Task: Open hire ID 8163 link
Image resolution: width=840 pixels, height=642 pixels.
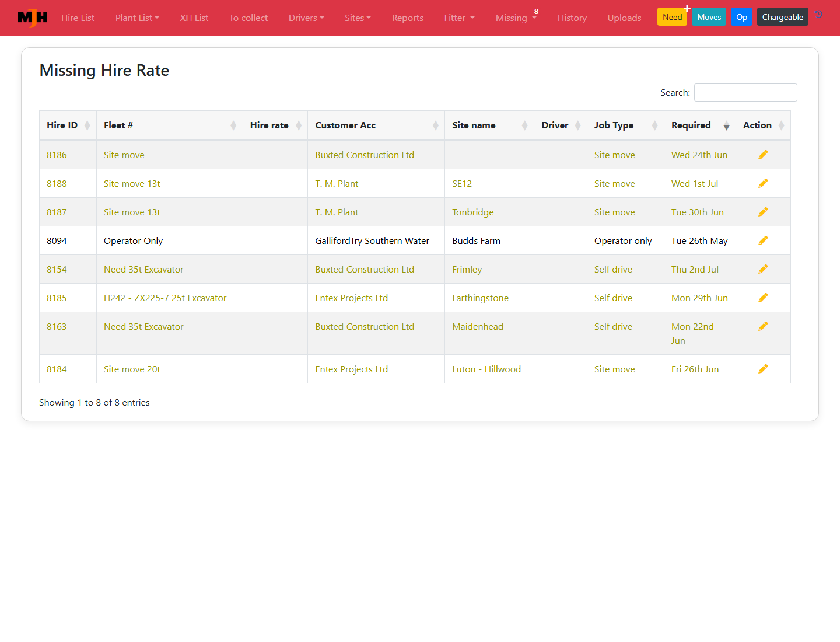Action: tap(57, 326)
